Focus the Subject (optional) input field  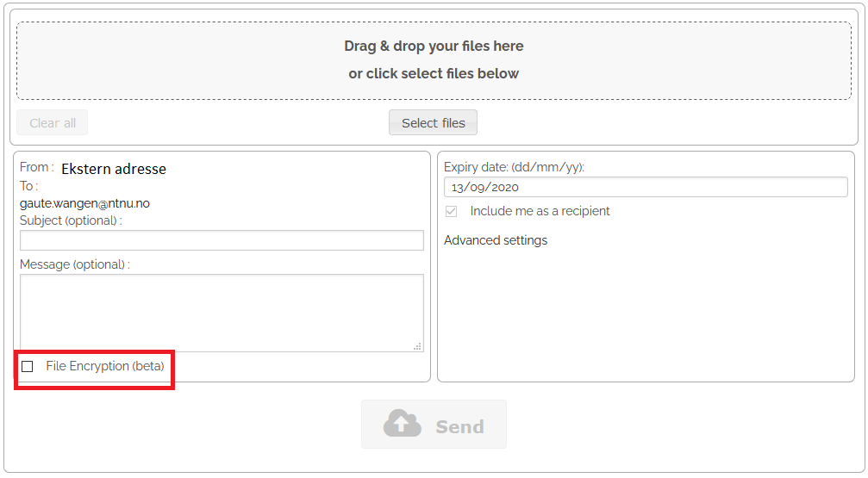(x=222, y=240)
